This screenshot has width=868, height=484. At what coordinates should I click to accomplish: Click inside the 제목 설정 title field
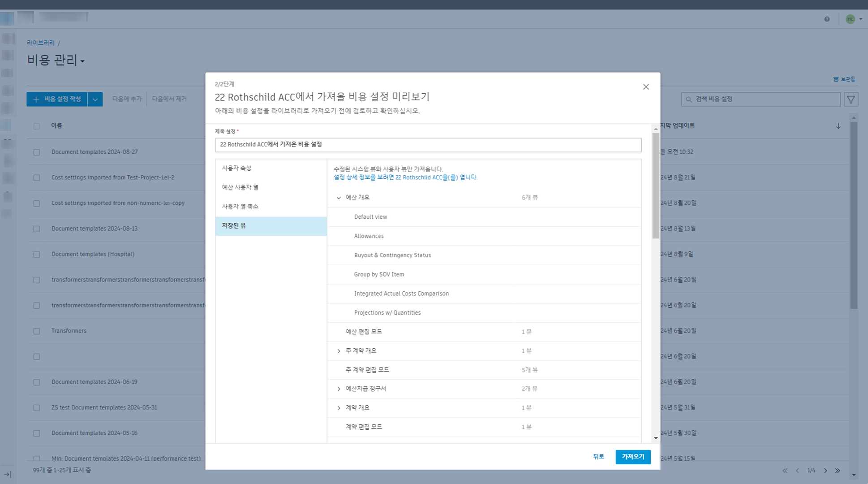point(428,145)
